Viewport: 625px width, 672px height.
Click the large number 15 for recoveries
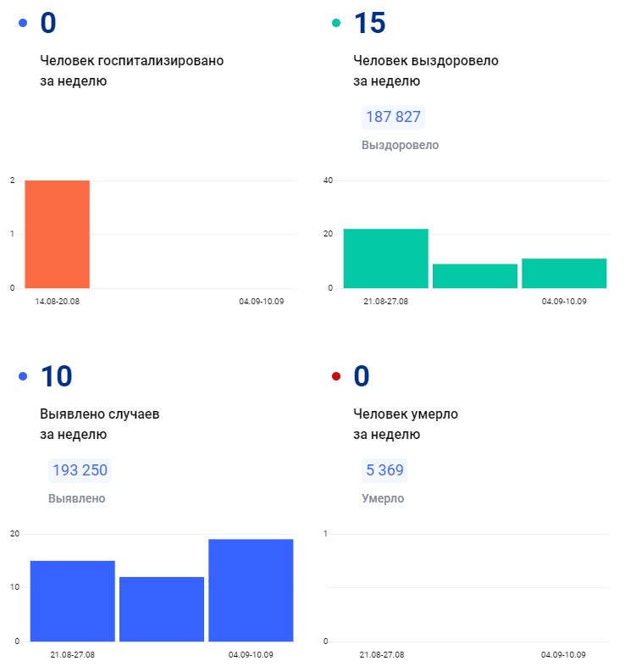coord(369,23)
